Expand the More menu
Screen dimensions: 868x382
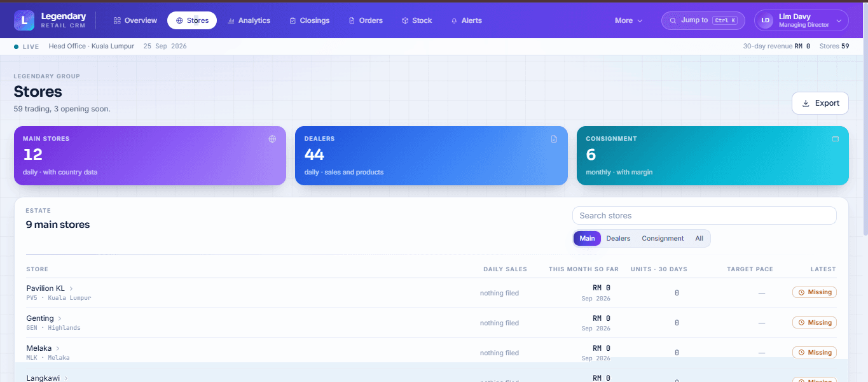628,20
